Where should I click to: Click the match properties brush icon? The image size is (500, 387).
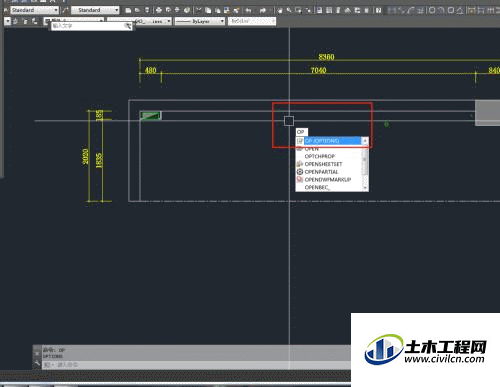pos(236,11)
